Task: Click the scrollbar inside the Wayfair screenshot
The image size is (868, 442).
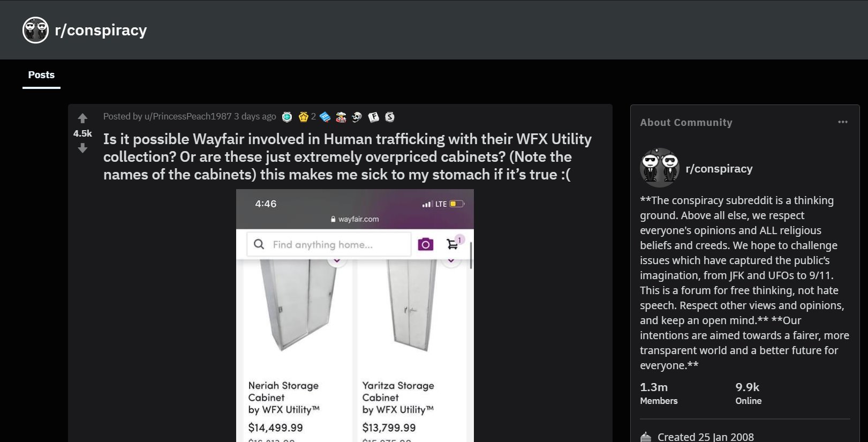Action: pyautogui.click(x=471, y=255)
